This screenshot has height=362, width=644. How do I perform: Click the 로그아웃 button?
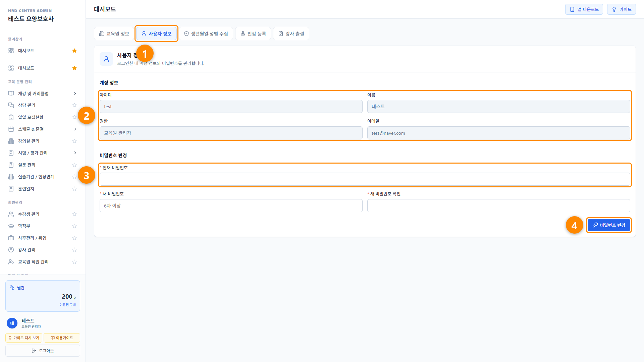[43, 351]
